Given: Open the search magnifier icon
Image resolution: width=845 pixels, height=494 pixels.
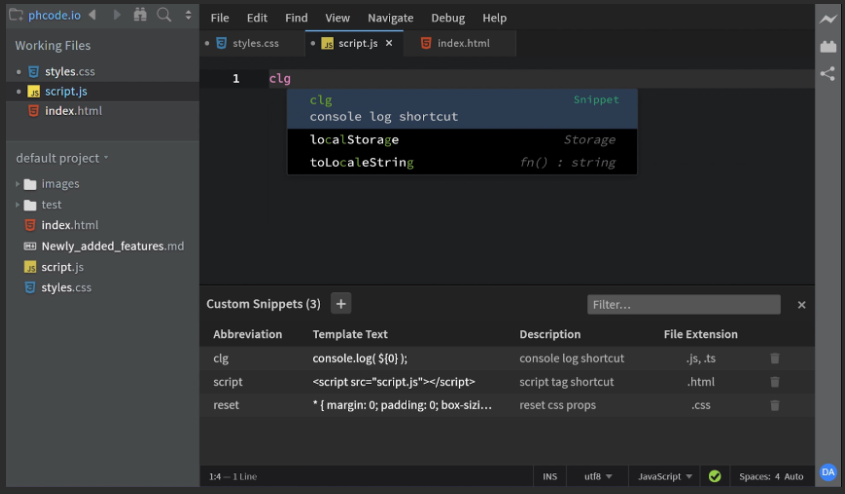Looking at the screenshot, I should 164,16.
